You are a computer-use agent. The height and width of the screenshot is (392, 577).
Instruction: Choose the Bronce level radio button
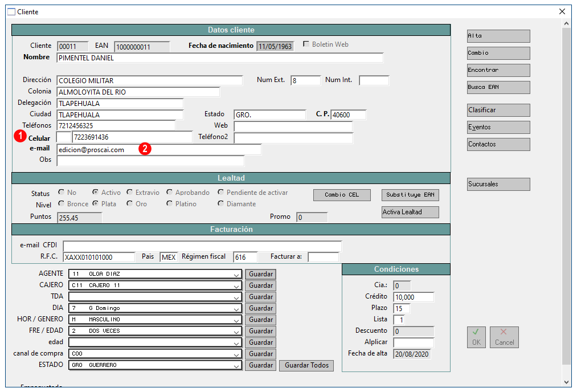pos(61,203)
